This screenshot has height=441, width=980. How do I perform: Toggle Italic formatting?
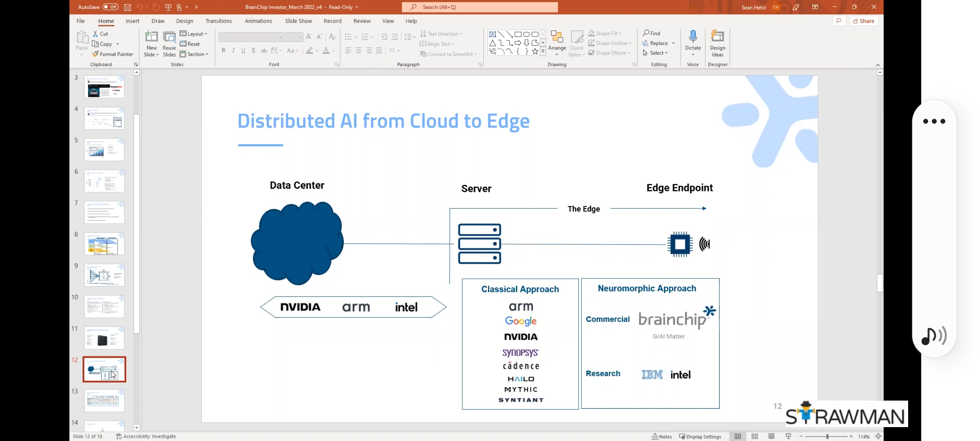pyautogui.click(x=233, y=50)
